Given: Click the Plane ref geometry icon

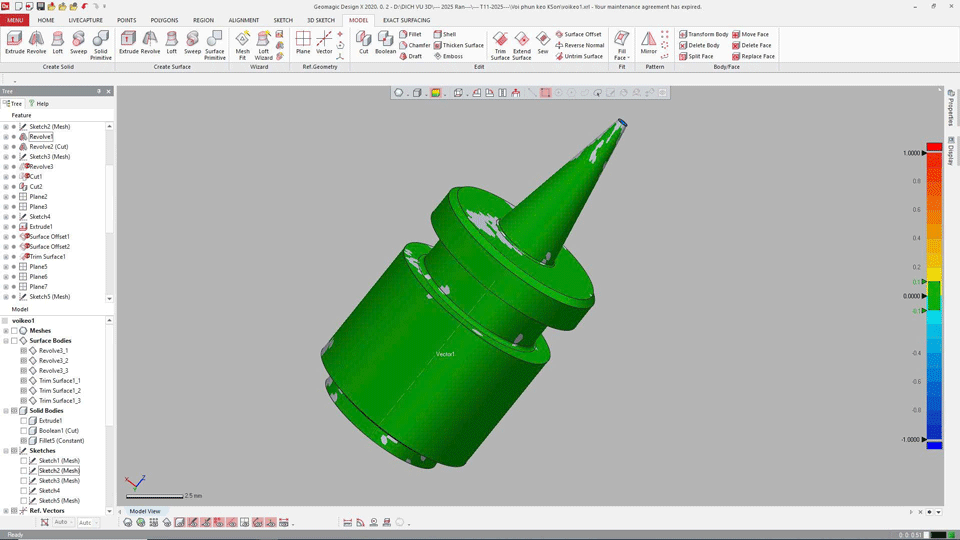Looking at the screenshot, I should (303, 43).
